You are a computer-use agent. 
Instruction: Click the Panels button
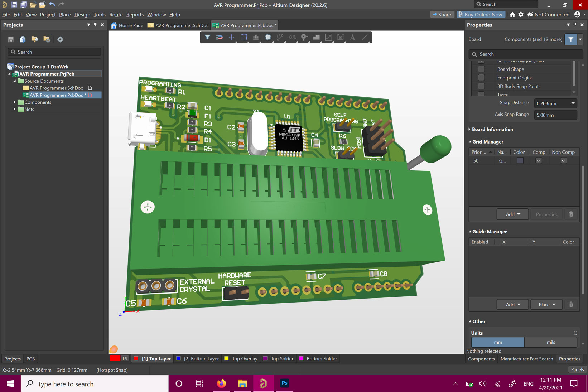click(577, 369)
